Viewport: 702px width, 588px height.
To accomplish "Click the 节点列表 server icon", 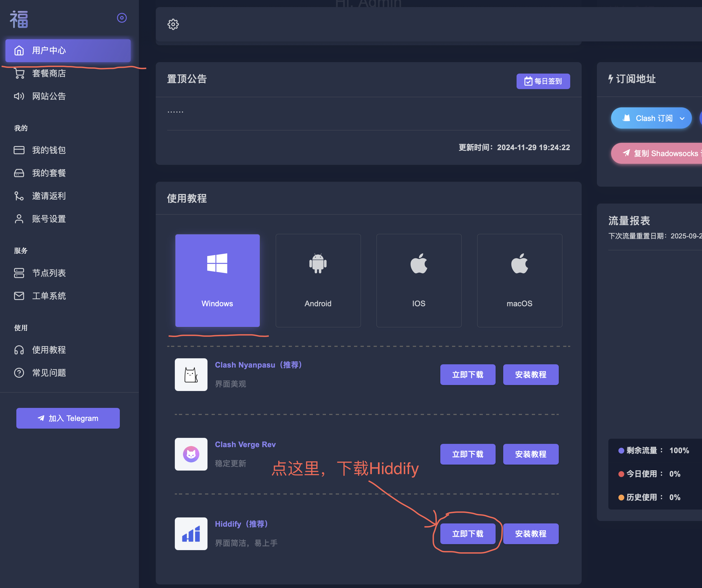I will pos(19,273).
